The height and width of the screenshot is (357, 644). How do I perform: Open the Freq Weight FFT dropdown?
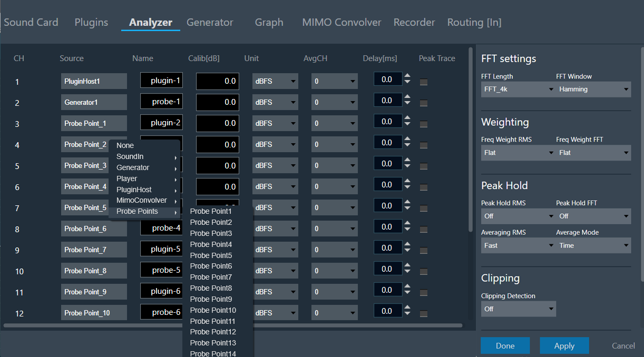pos(593,153)
